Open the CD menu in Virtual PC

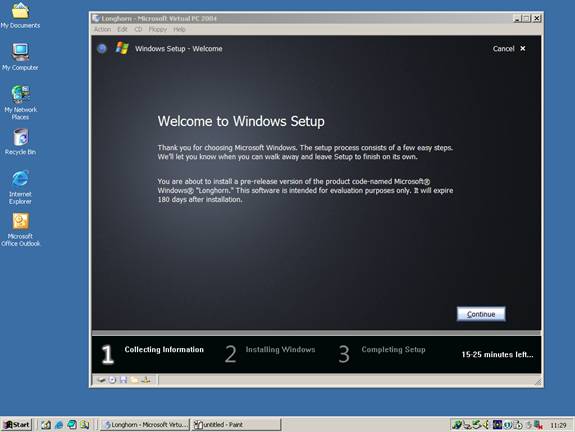[x=138, y=29]
